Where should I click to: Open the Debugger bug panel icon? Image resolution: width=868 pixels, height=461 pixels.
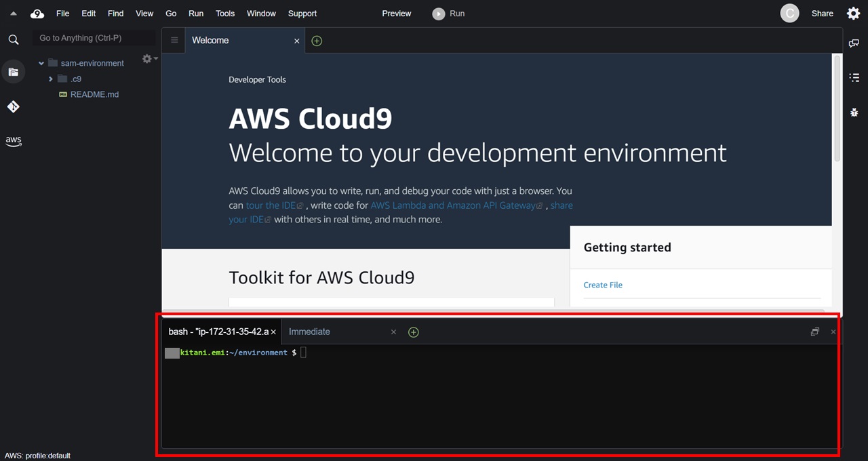click(854, 112)
